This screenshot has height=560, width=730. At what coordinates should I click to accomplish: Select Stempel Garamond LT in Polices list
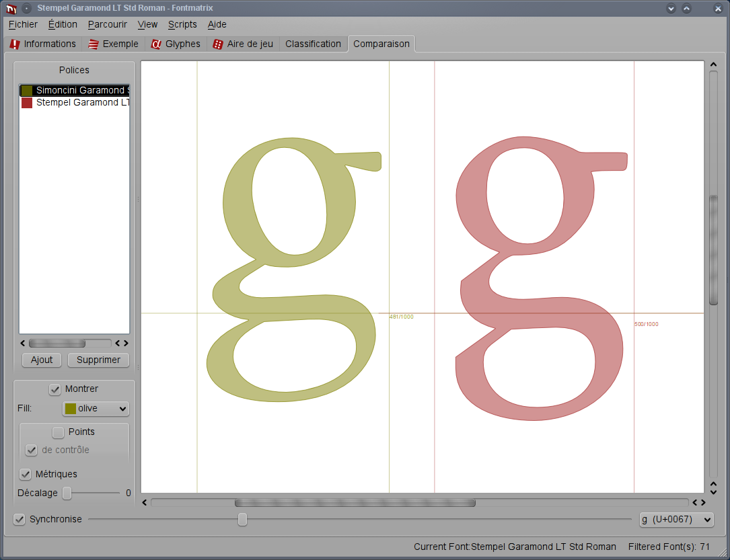(x=75, y=102)
